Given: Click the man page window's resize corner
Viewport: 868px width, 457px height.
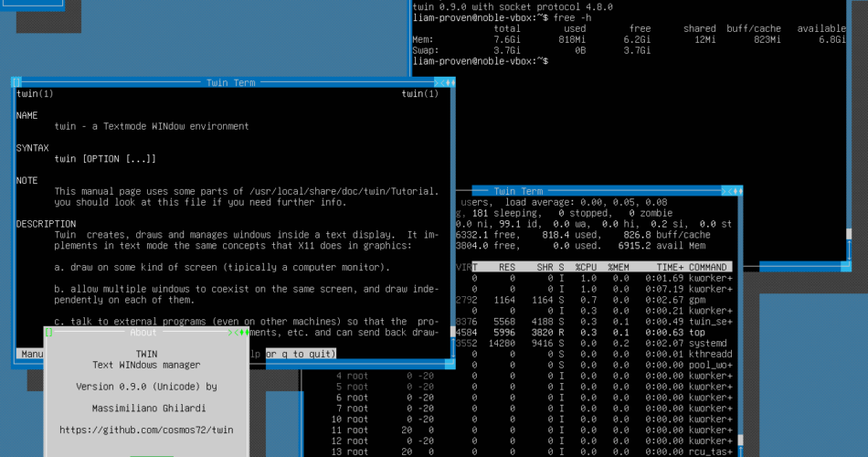Looking at the screenshot, I should point(450,365).
